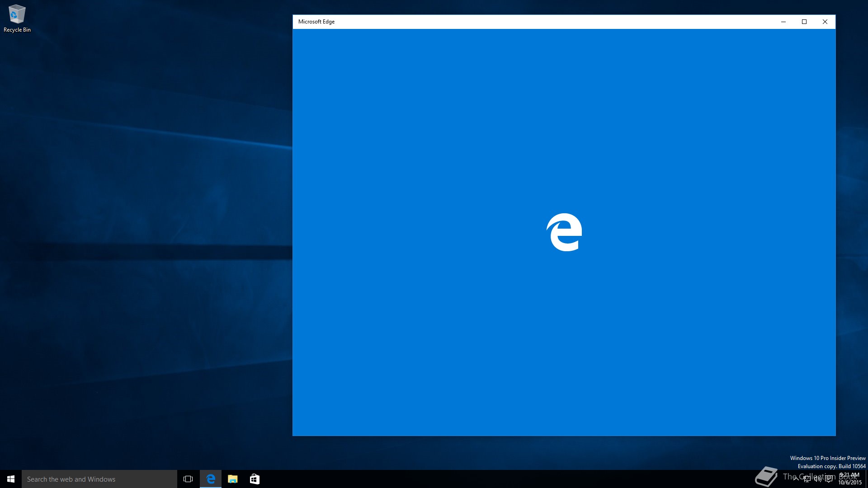Open Task View on the taskbar
The width and height of the screenshot is (868, 488).
click(188, 479)
